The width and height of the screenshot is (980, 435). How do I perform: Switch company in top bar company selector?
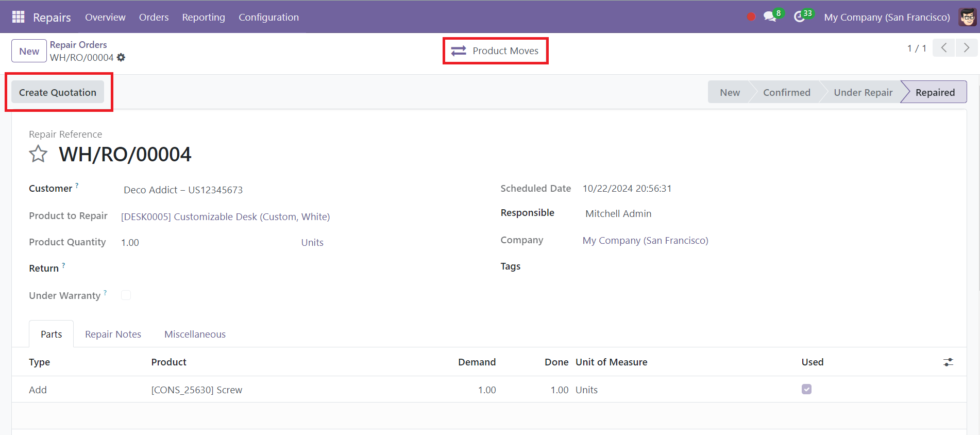(x=887, y=17)
